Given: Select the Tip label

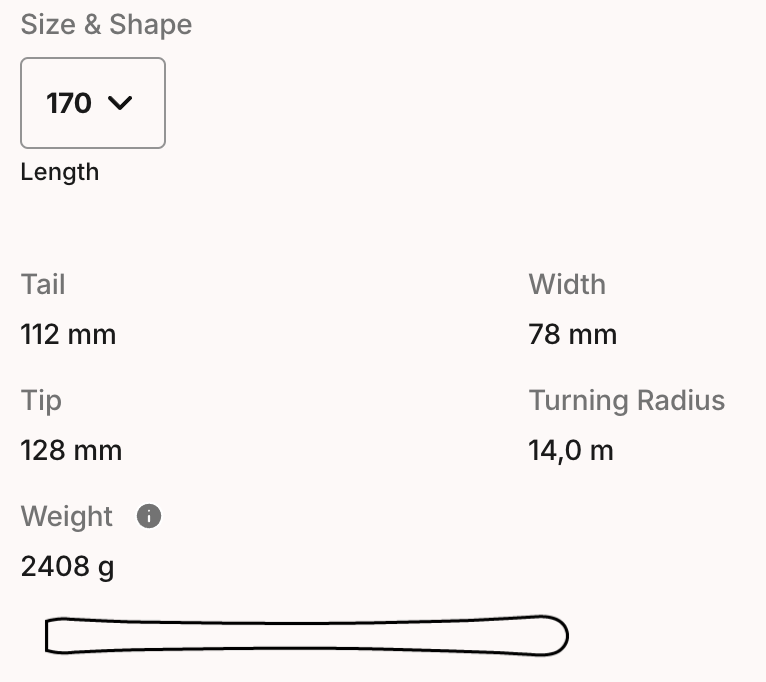Looking at the screenshot, I should point(41,400).
